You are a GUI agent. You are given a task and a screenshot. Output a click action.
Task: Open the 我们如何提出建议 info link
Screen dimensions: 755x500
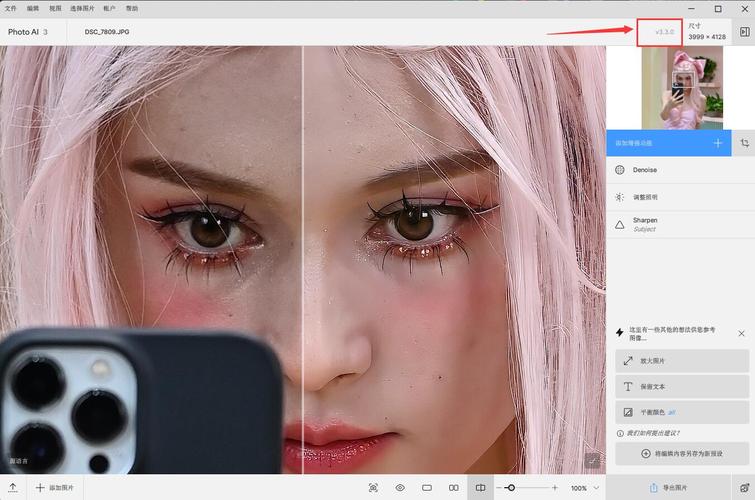649,433
